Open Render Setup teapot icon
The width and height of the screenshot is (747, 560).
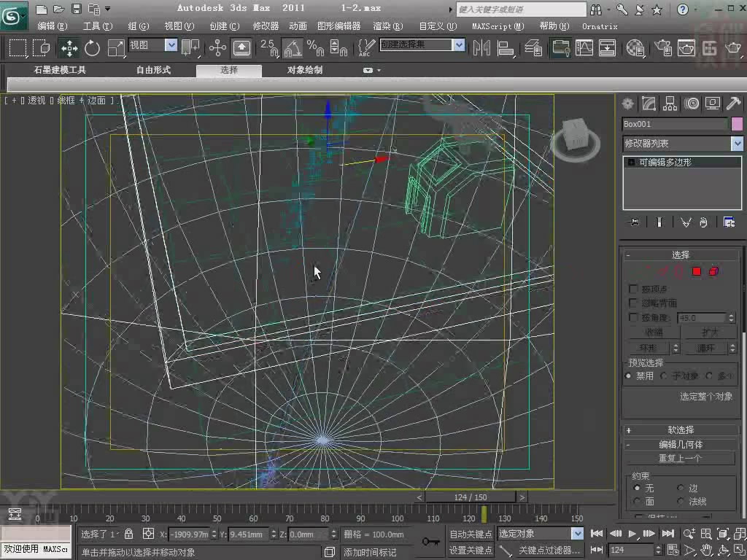pyautogui.click(x=662, y=48)
